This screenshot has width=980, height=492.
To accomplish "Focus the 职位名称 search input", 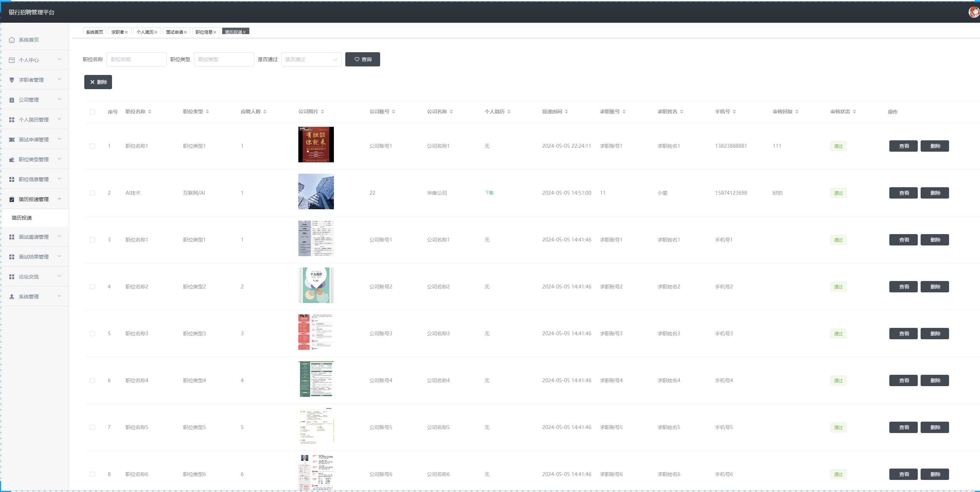I will pos(137,59).
